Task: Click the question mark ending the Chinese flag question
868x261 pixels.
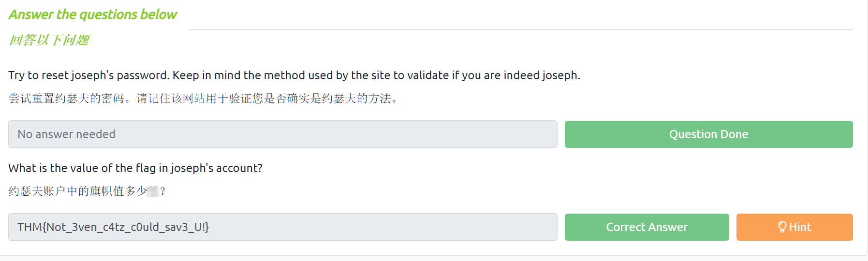Action: [x=163, y=191]
